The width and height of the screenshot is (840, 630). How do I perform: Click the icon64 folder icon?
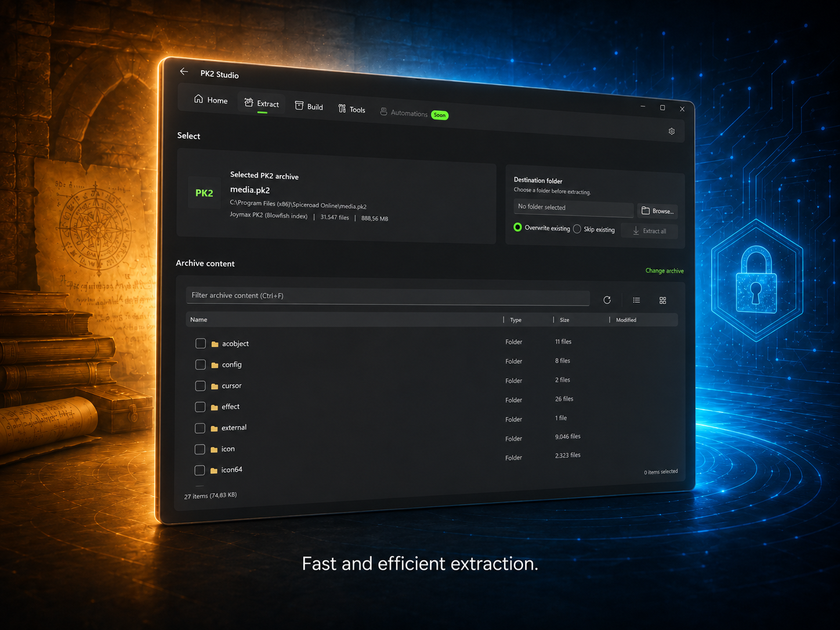tap(213, 470)
